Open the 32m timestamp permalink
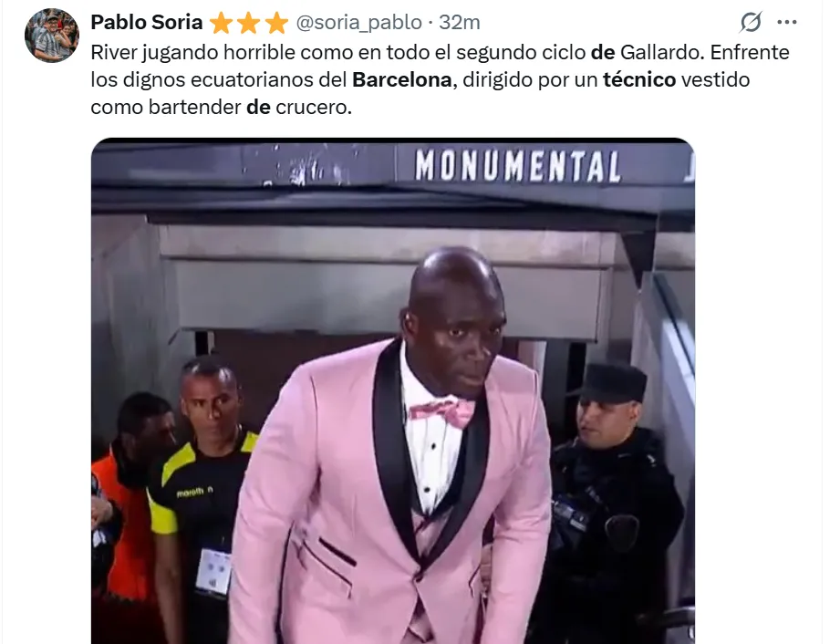This screenshot has width=840, height=644. click(459, 23)
